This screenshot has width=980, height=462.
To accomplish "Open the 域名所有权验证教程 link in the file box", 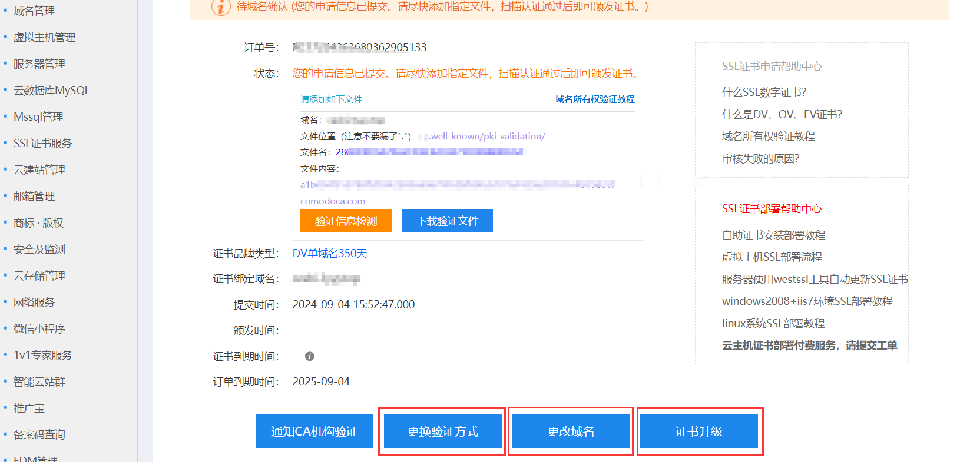I will [595, 99].
